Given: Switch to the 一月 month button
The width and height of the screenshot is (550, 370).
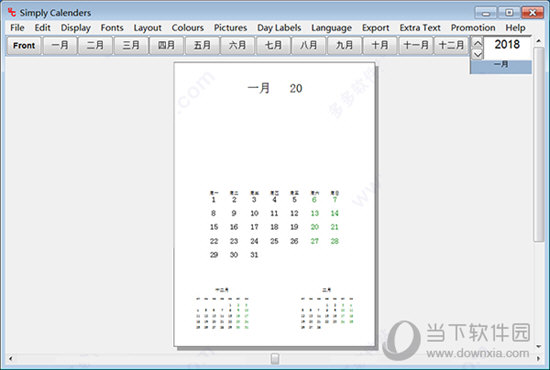Looking at the screenshot, I should 60,46.
